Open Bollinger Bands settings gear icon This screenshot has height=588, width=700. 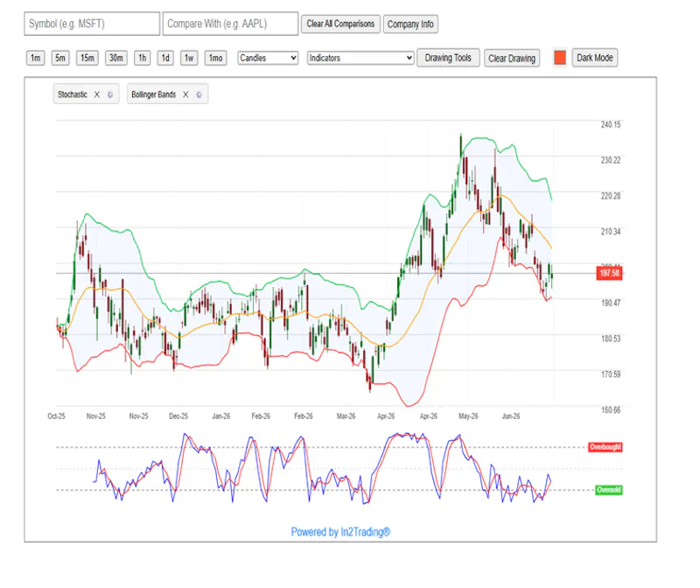(199, 94)
